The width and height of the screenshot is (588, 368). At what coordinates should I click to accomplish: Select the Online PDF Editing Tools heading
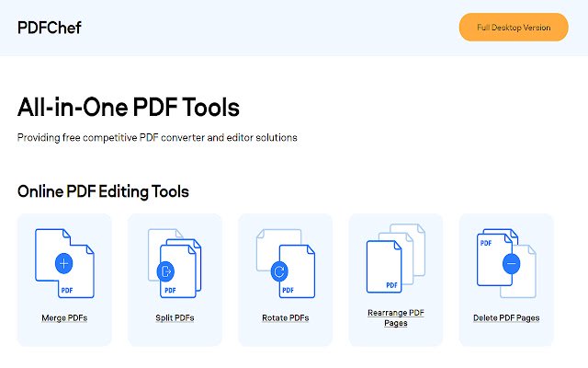[x=103, y=191]
